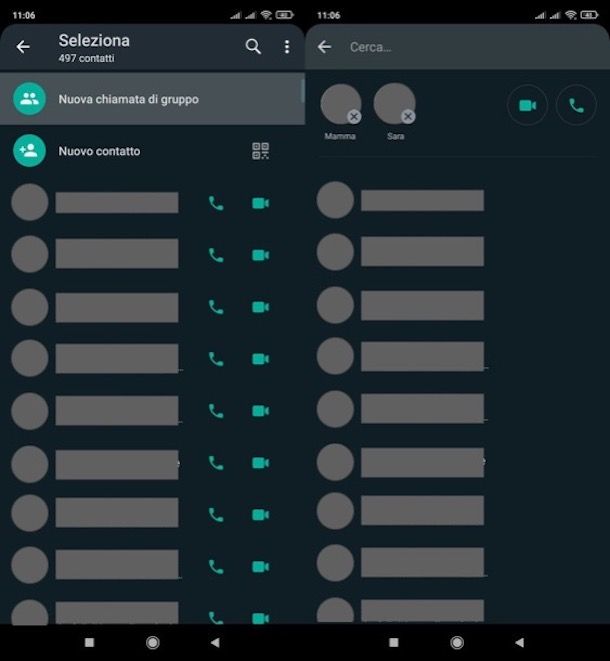Video call the sixth contact in Seleziona list
The width and height of the screenshot is (610, 661).
261,463
